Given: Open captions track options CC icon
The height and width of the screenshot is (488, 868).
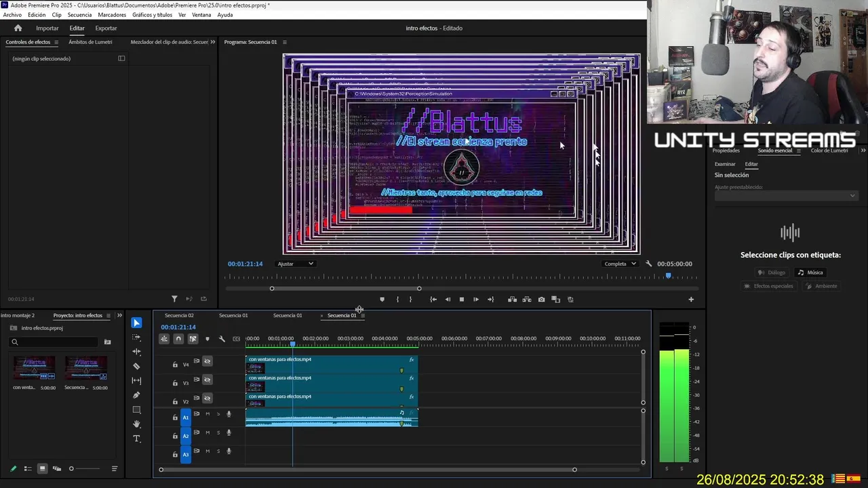Looking at the screenshot, I should (x=236, y=339).
